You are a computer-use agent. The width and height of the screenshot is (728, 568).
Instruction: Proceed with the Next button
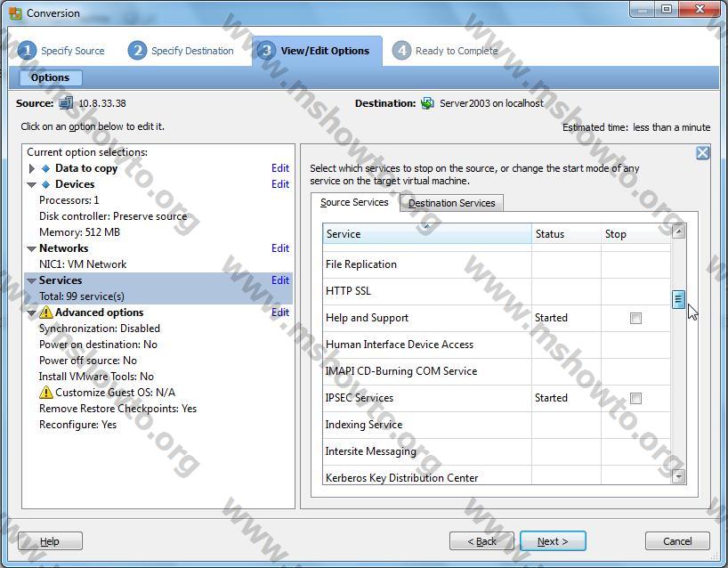pyautogui.click(x=553, y=541)
